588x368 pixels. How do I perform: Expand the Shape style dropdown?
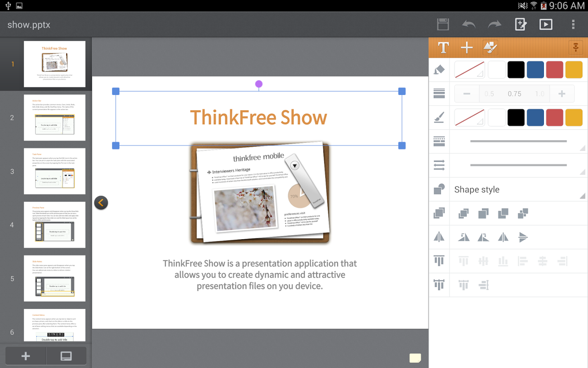[518, 190]
